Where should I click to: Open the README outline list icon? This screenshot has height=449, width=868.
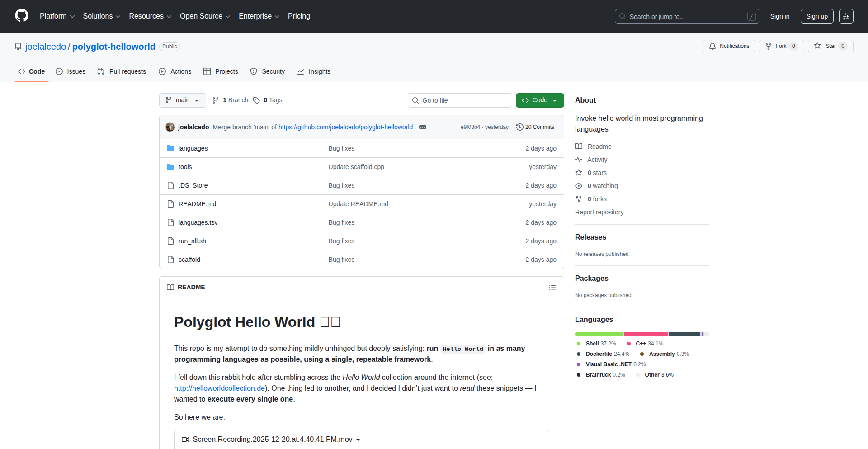(x=552, y=287)
